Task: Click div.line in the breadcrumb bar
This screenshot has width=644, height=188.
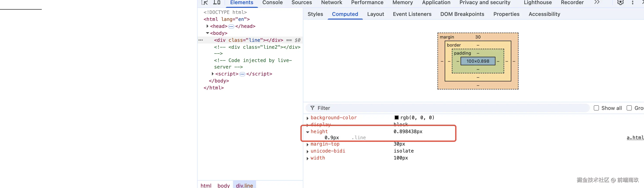Action: tap(244, 186)
